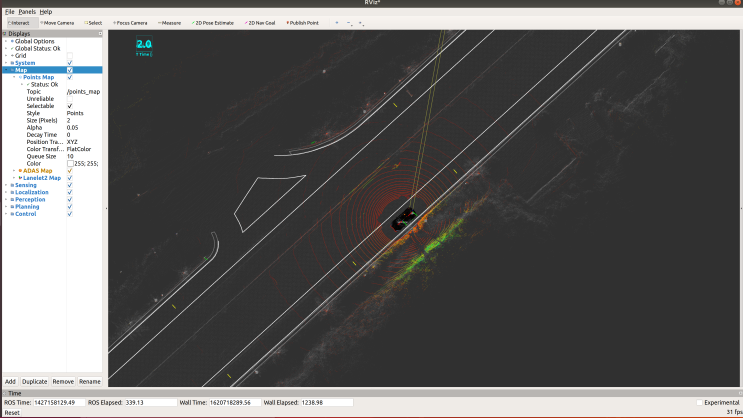
Task: Open the toolbar options dropdown icon
Action: point(361,23)
